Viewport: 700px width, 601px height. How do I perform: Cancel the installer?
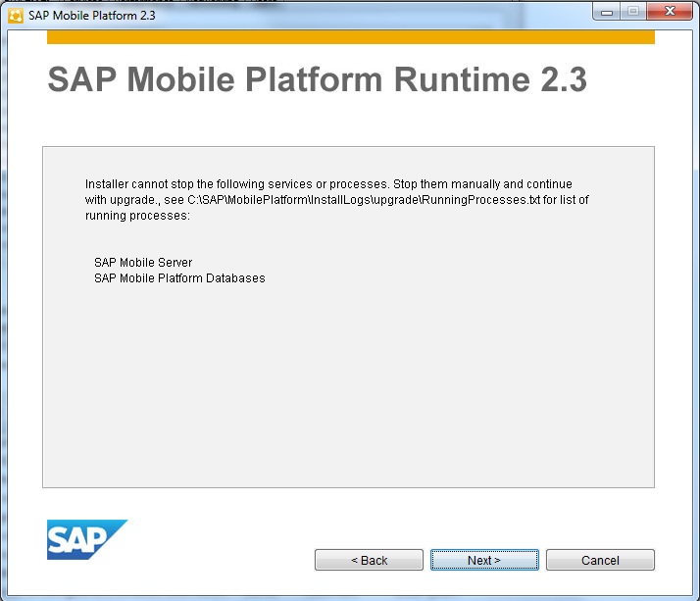point(600,560)
